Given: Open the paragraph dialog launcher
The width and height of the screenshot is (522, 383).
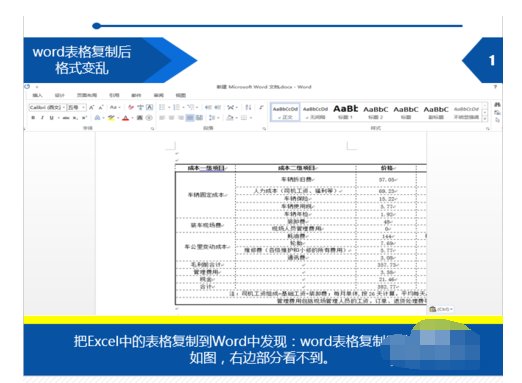Looking at the screenshot, I should pos(264,129).
